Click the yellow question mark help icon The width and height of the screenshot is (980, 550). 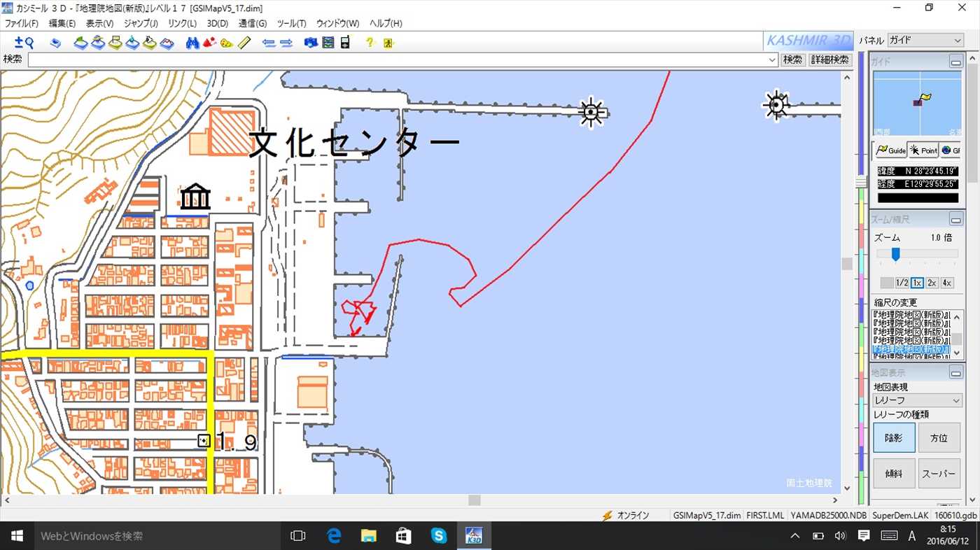point(371,43)
